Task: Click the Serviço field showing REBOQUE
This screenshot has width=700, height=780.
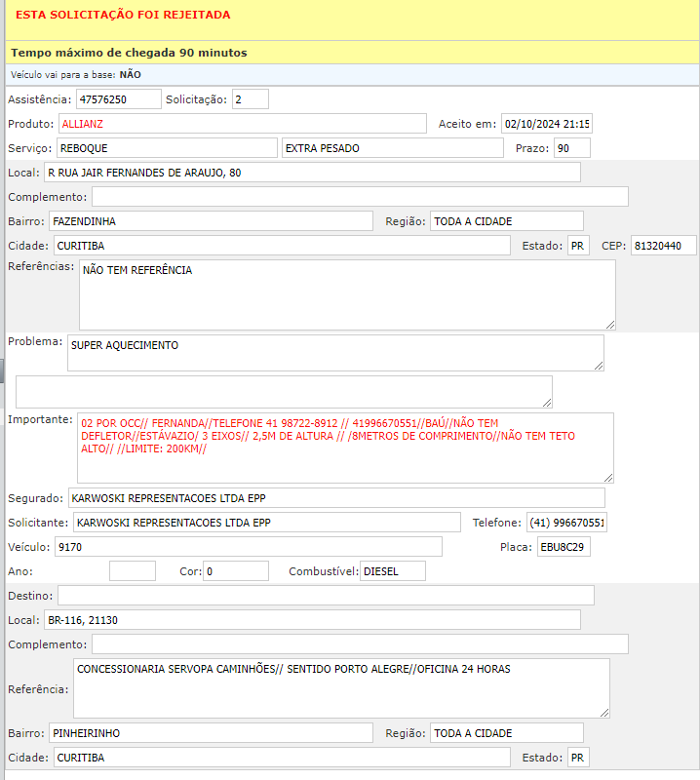Action: coord(166,148)
